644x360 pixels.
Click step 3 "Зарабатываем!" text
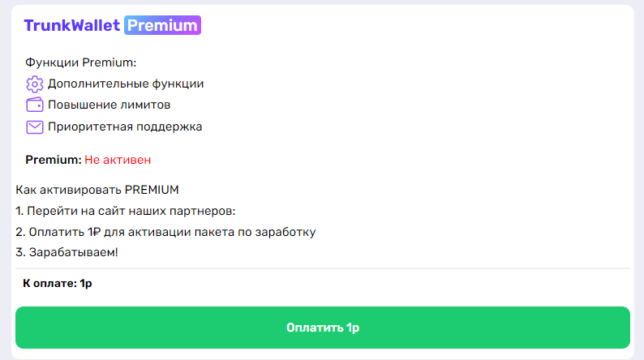click(x=67, y=253)
